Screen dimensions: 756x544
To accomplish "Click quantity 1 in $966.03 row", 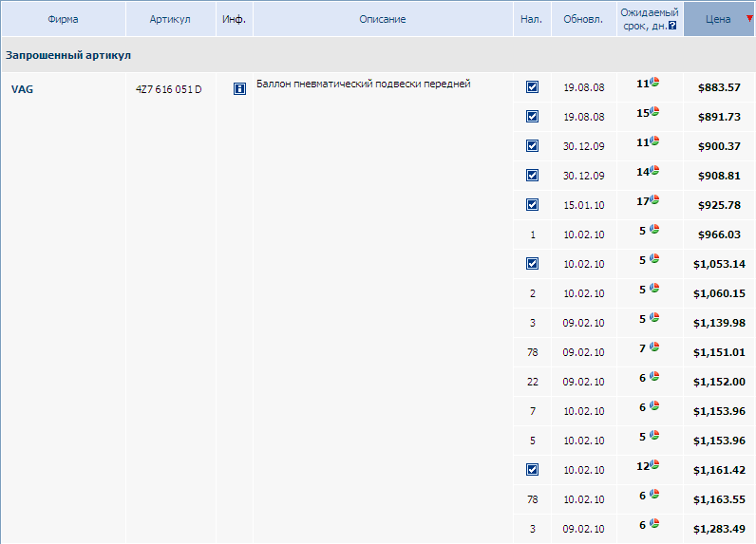I will (532, 234).
